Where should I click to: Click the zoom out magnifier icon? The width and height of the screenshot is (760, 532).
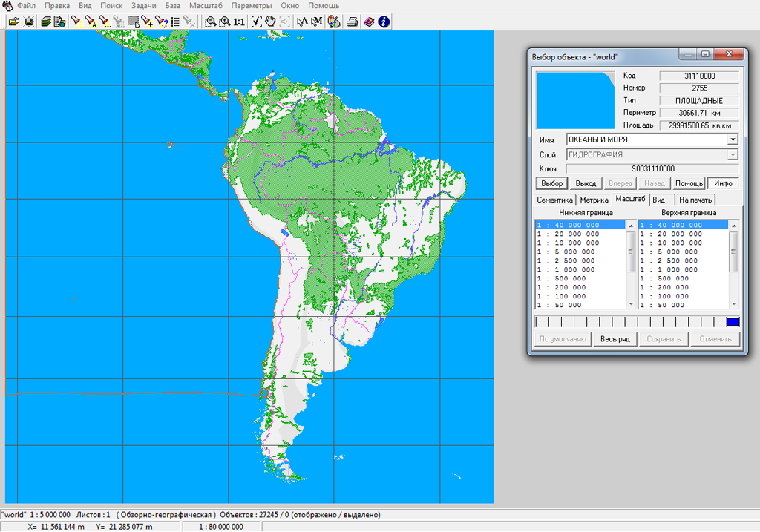[210, 22]
